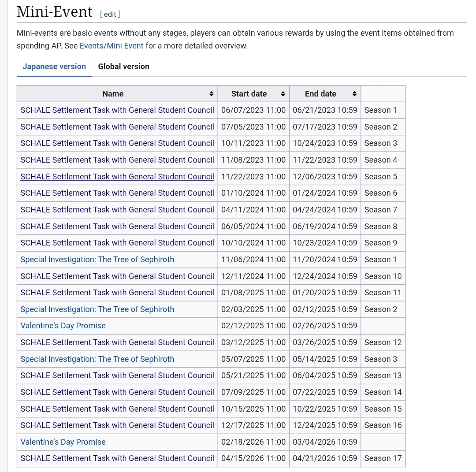Select start date 01/10/2024 11:00 cell

coord(253,193)
